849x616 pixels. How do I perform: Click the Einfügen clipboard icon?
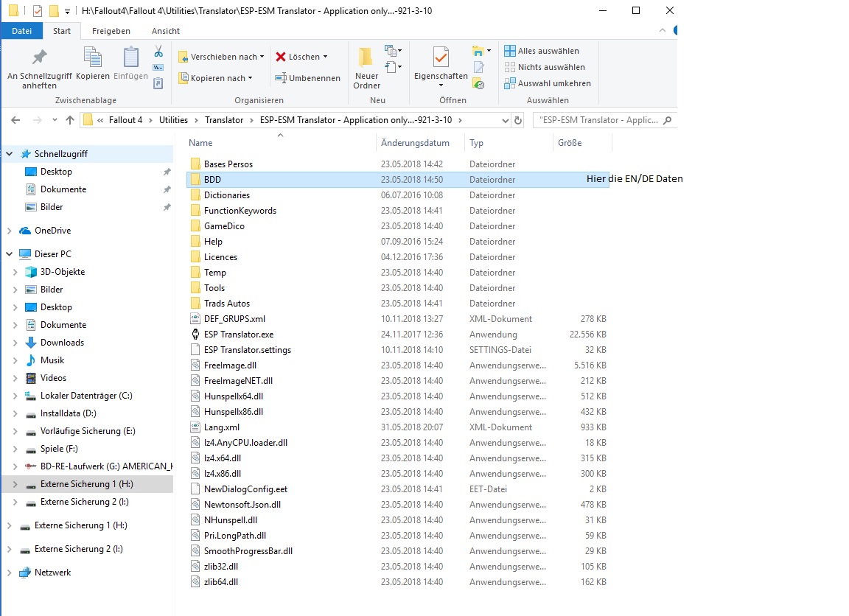[x=130, y=58]
